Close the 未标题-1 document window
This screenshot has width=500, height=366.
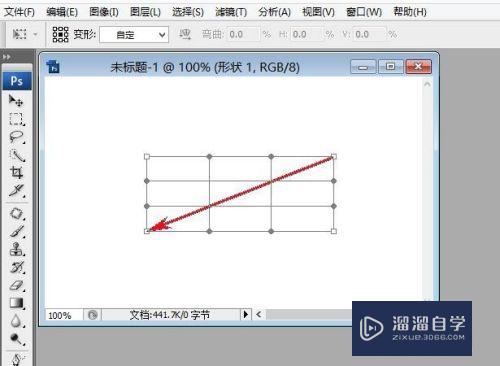pyautogui.click(x=419, y=67)
